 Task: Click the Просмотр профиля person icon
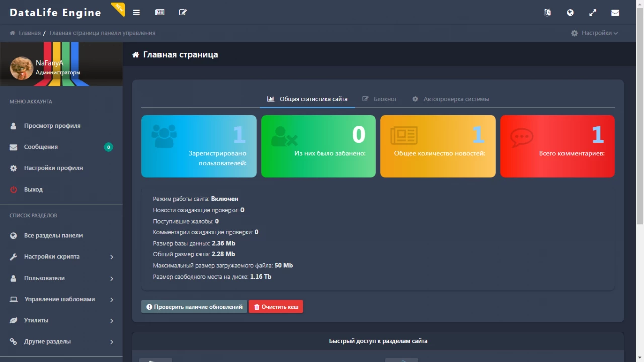tap(14, 126)
